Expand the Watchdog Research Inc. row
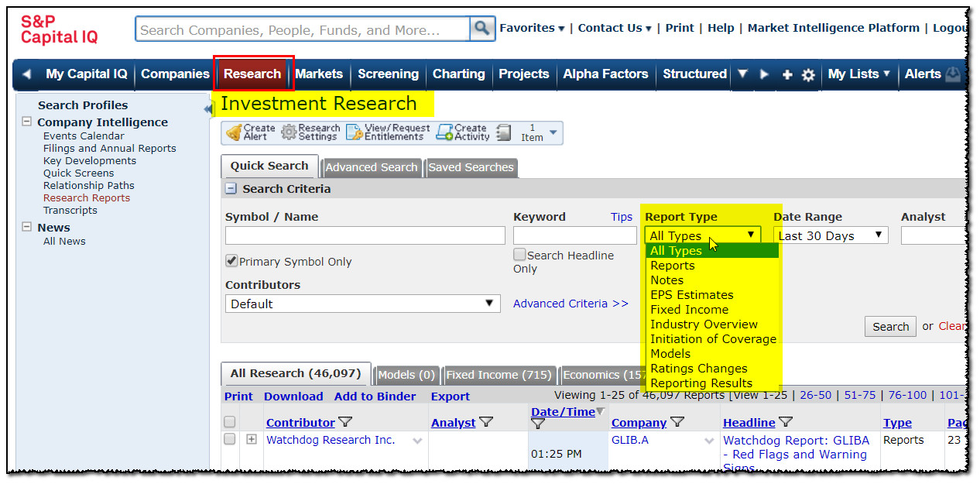The width and height of the screenshot is (980, 484). pos(252,439)
